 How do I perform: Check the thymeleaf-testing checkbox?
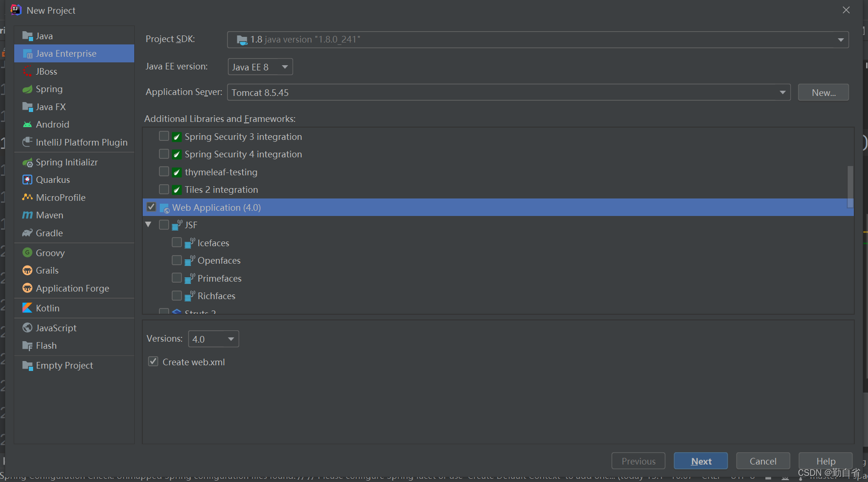point(164,172)
